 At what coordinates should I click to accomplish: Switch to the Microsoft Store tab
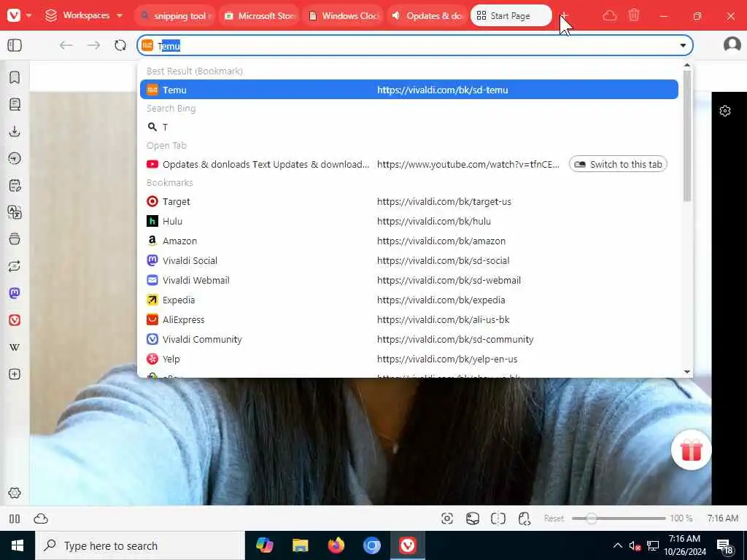click(x=260, y=16)
